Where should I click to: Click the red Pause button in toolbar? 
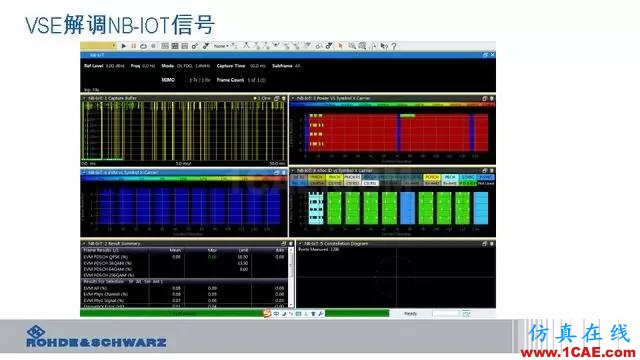point(133,46)
